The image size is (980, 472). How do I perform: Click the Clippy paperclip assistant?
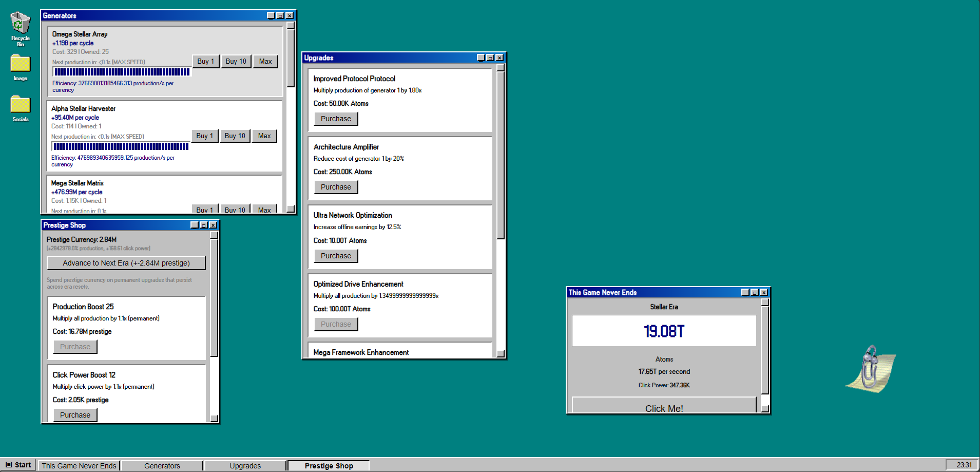click(x=871, y=368)
